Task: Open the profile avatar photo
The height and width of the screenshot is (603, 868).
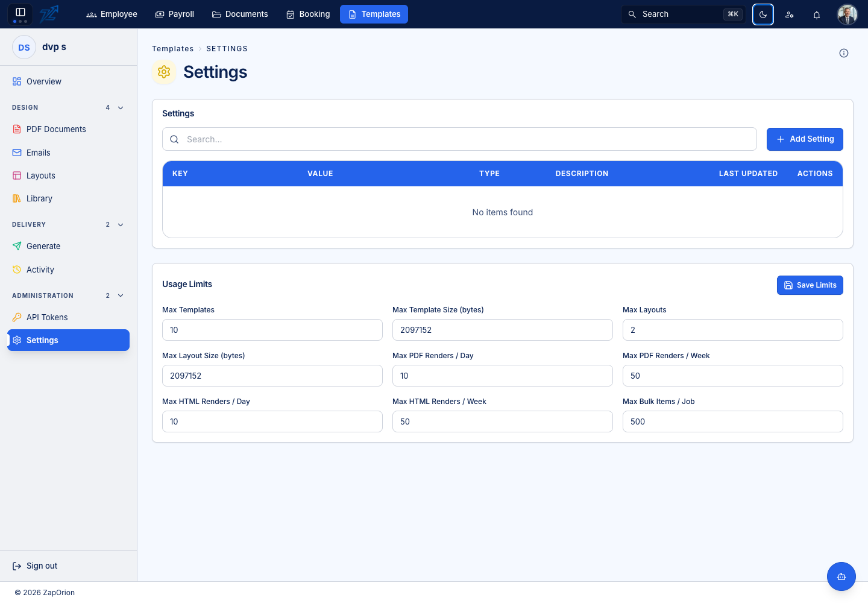Action: [848, 14]
